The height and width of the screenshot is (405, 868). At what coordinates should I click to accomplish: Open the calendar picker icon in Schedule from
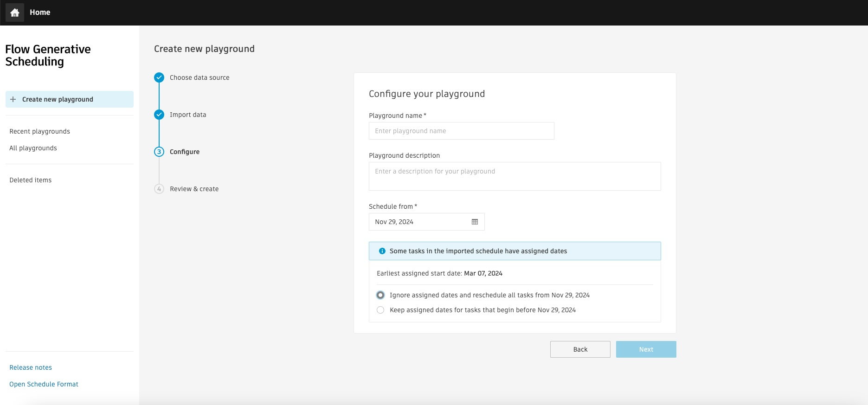tap(475, 222)
